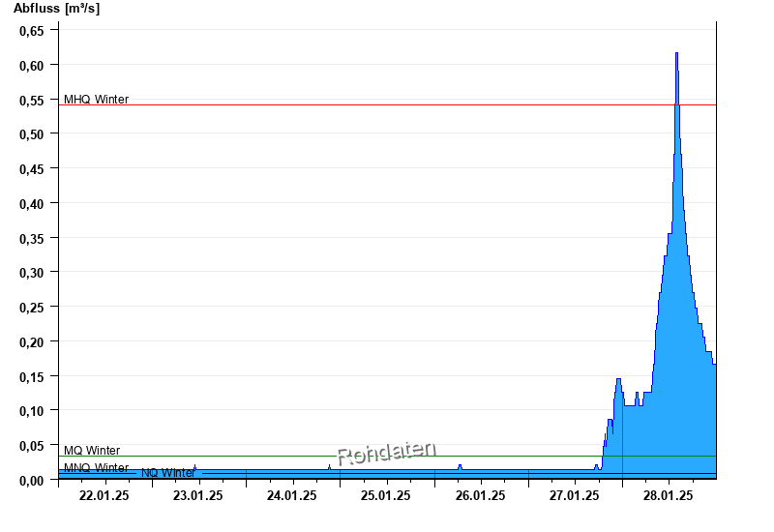The width and height of the screenshot is (774, 532).
Task: Click the MNQ Winter label
Action: 96,467
